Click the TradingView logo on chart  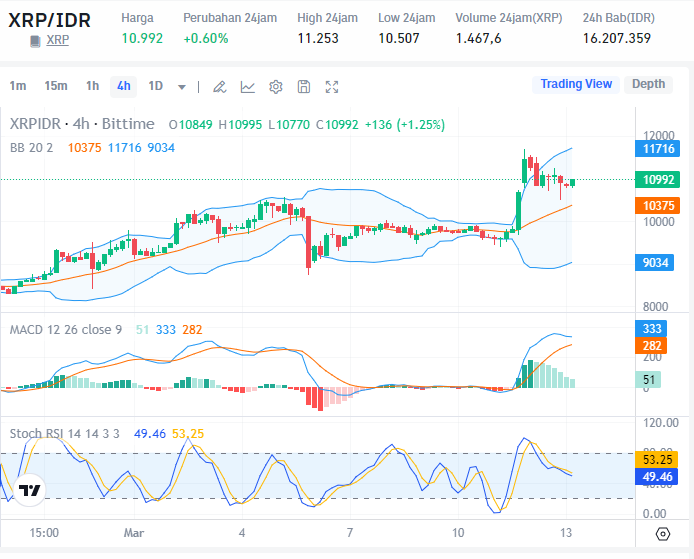[x=29, y=491]
